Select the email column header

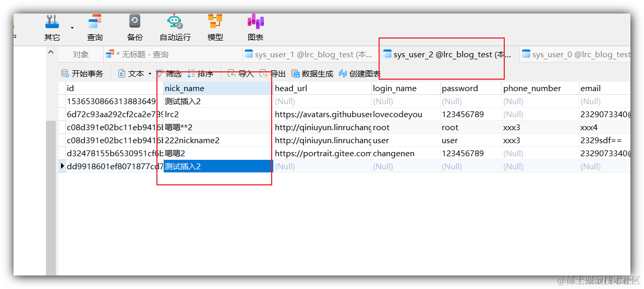click(605, 88)
